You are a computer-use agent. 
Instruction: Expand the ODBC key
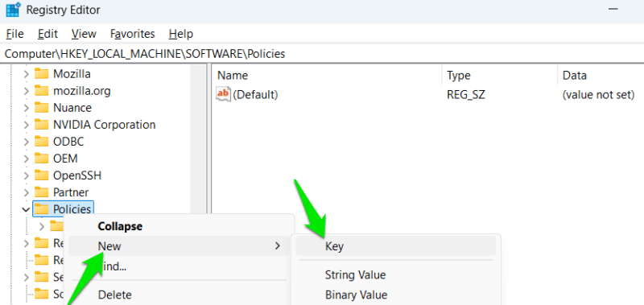tap(26, 142)
